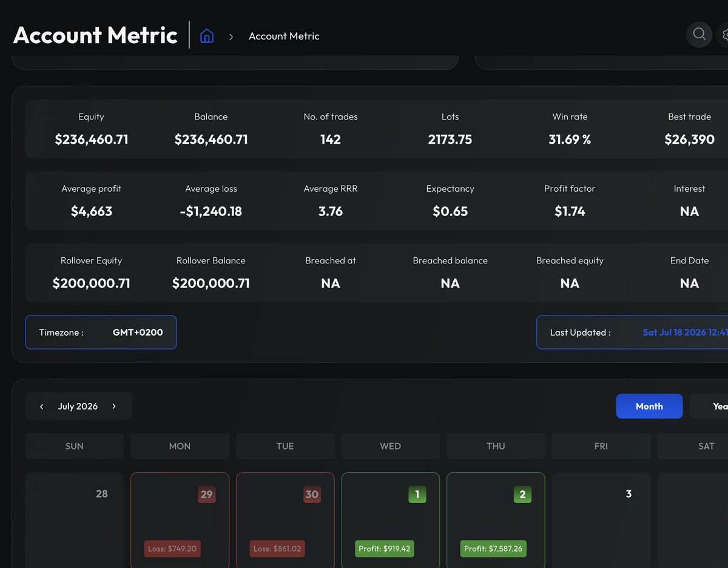The height and width of the screenshot is (568, 728).
Task: Click the Equity value $236,460.71
Action: coord(92,140)
